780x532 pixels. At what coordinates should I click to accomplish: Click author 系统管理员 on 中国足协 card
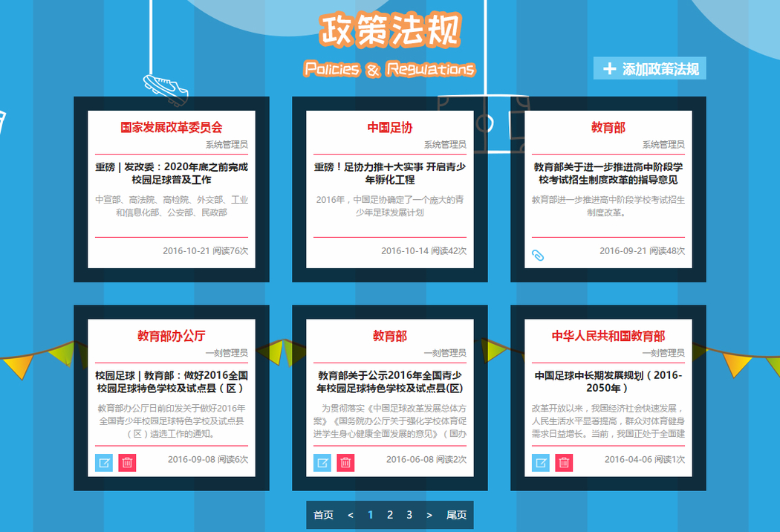(x=445, y=144)
